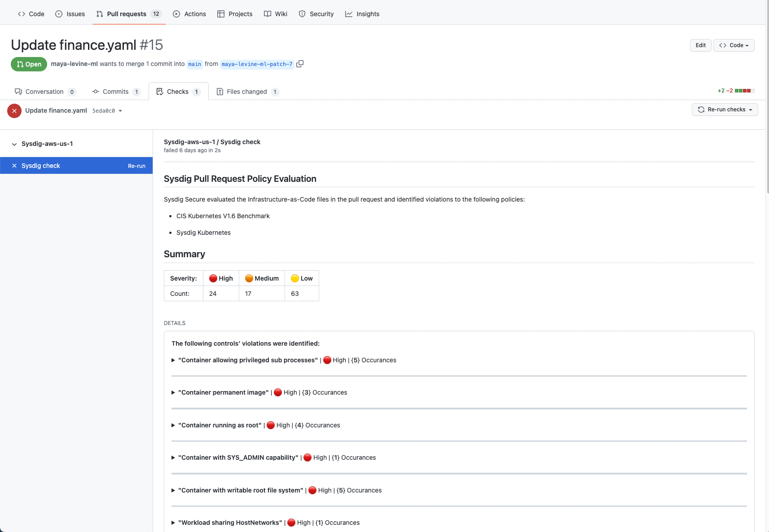The width and height of the screenshot is (769, 532).
Task: Open the Re-run checks dropdown arrow
Action: 750,110
